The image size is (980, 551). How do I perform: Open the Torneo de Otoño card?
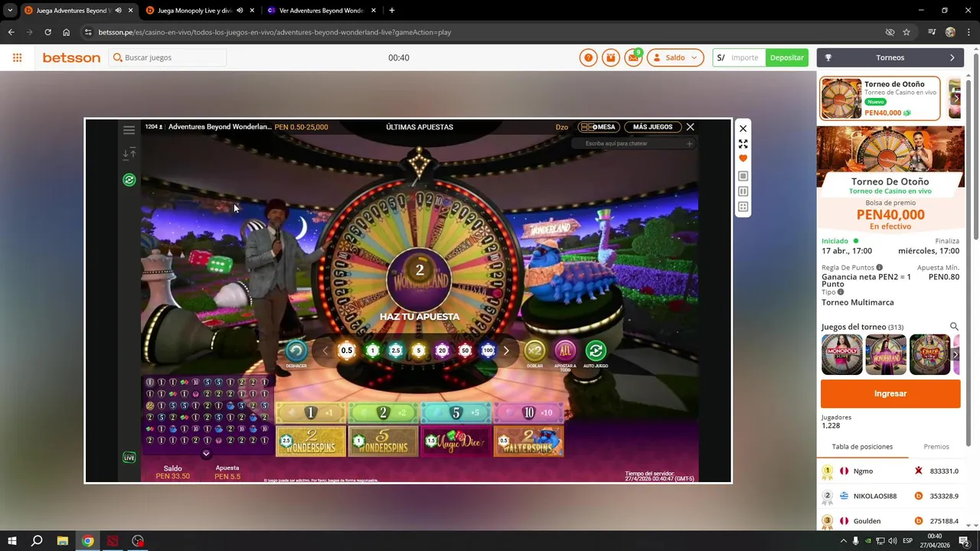click(880, 99)
